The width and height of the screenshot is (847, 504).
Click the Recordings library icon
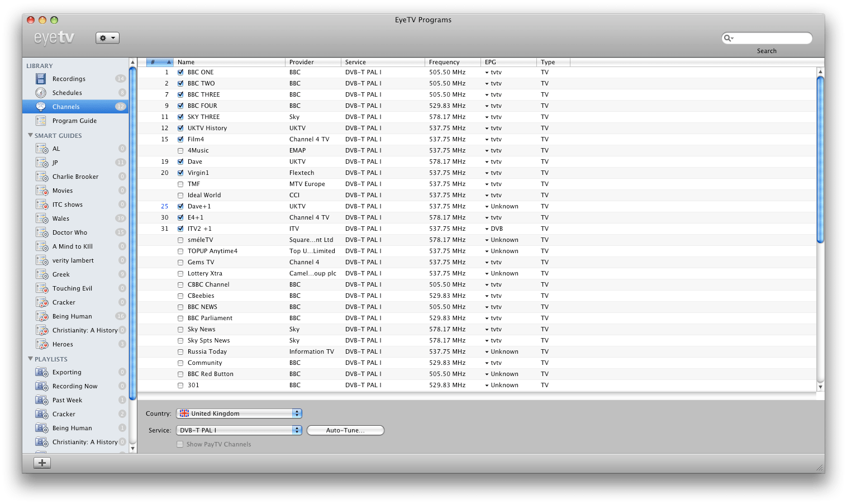(x=41, y=79)
